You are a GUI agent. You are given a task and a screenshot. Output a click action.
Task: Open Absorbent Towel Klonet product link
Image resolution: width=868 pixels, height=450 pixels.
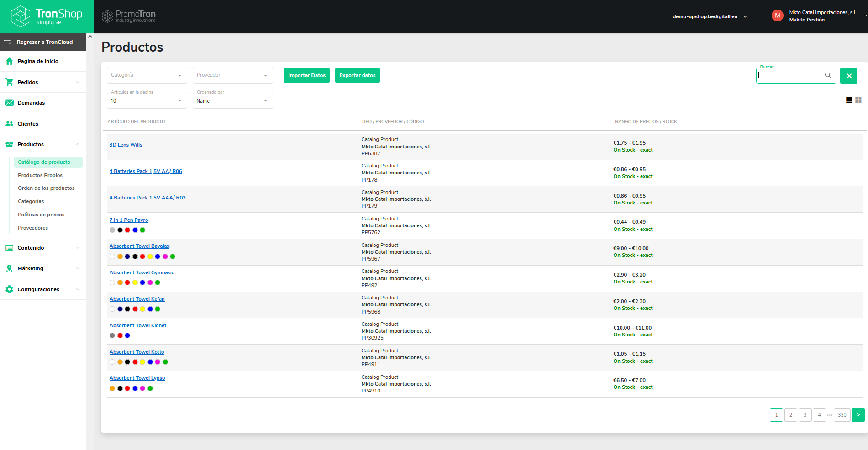point(138,325)
